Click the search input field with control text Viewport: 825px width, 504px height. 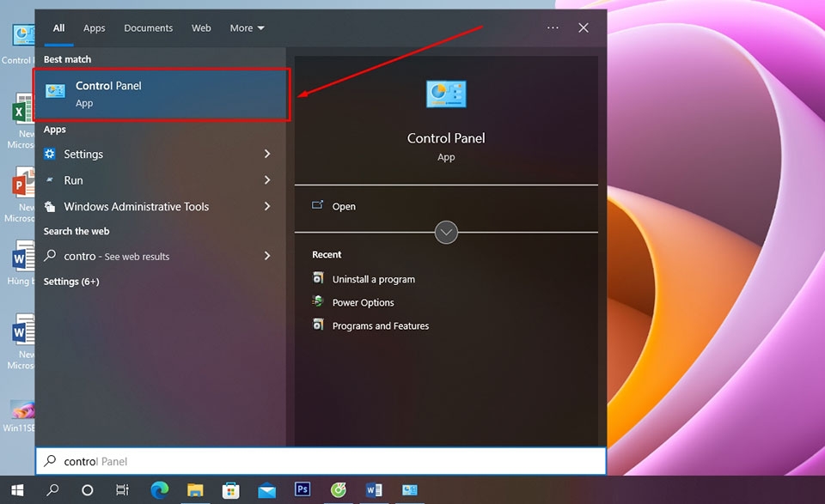(321, 461)
